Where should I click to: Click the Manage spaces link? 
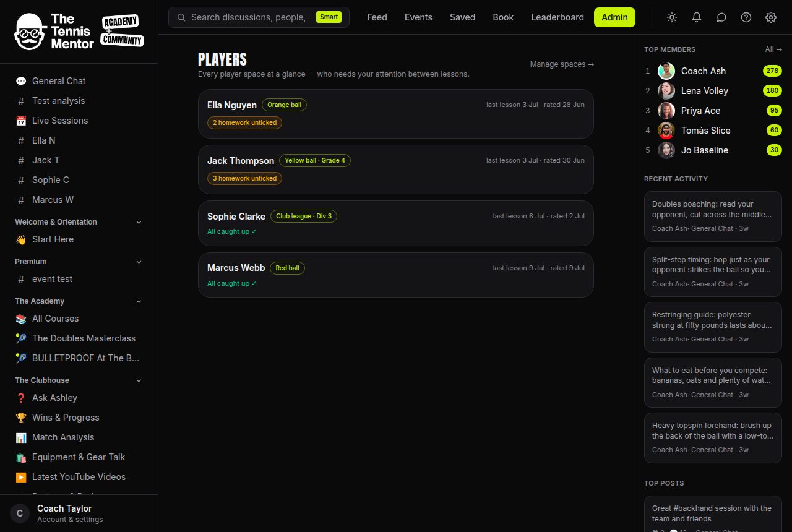point(562,64)
